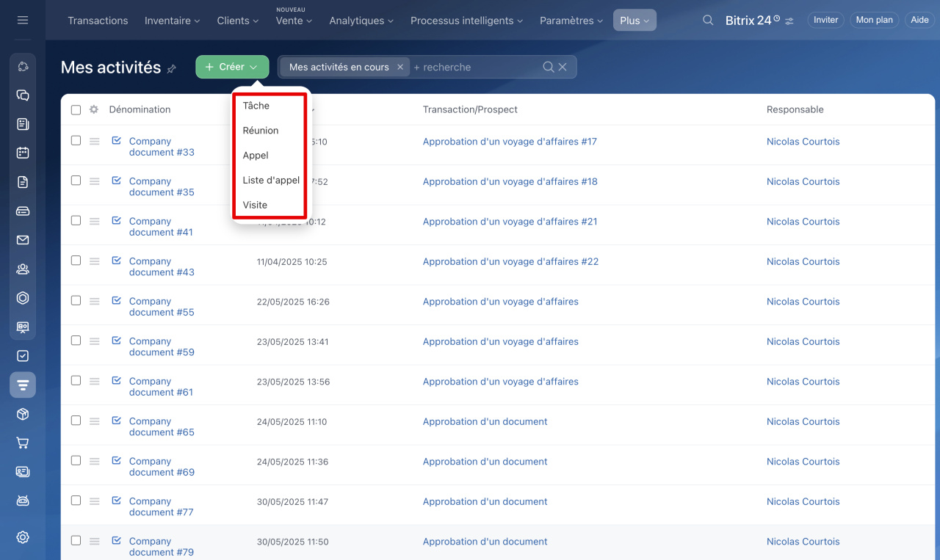Expand the Inventaire dropdown menu
Image resolution: width=940 pixels, height=560 pixels.
172,21
